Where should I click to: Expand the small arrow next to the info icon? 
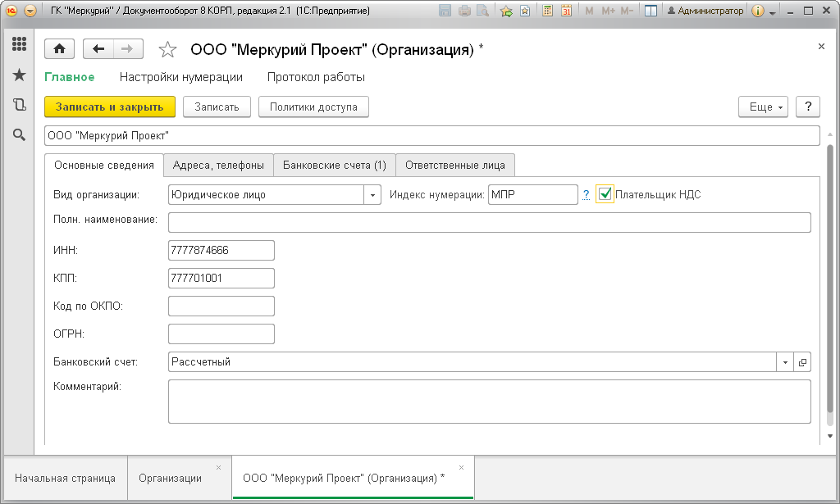[773, 11]
